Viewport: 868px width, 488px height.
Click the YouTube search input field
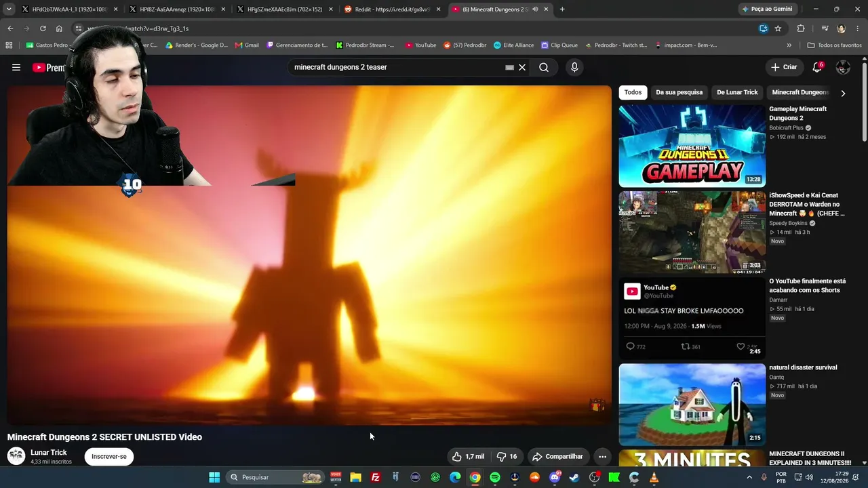pyautogui.click(x=397, y=67)
